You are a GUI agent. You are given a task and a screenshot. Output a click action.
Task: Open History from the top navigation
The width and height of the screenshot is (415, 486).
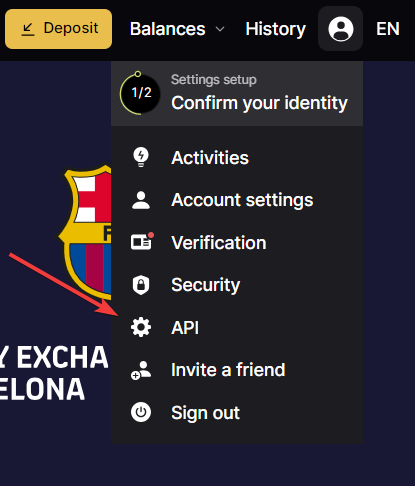click(x=275, y=29)
